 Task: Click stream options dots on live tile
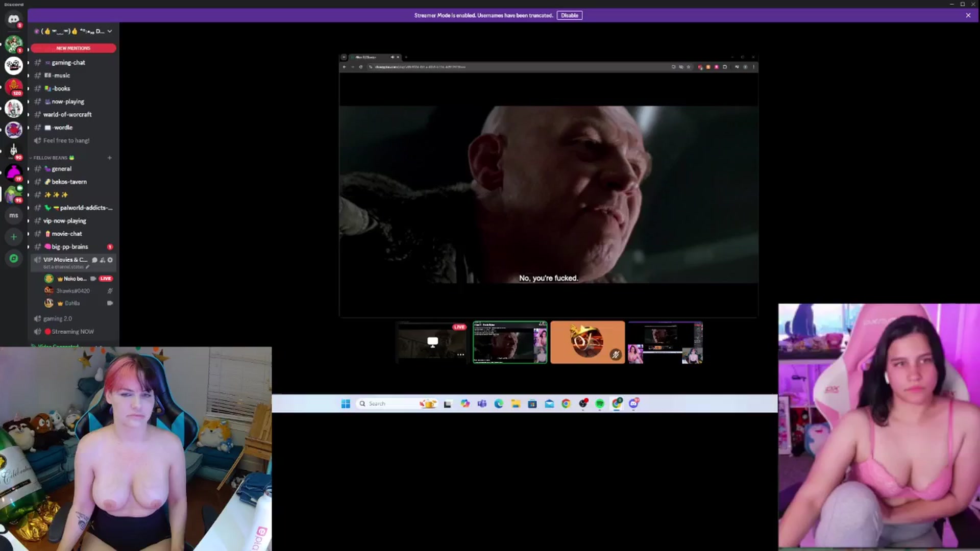pos(460,355)
